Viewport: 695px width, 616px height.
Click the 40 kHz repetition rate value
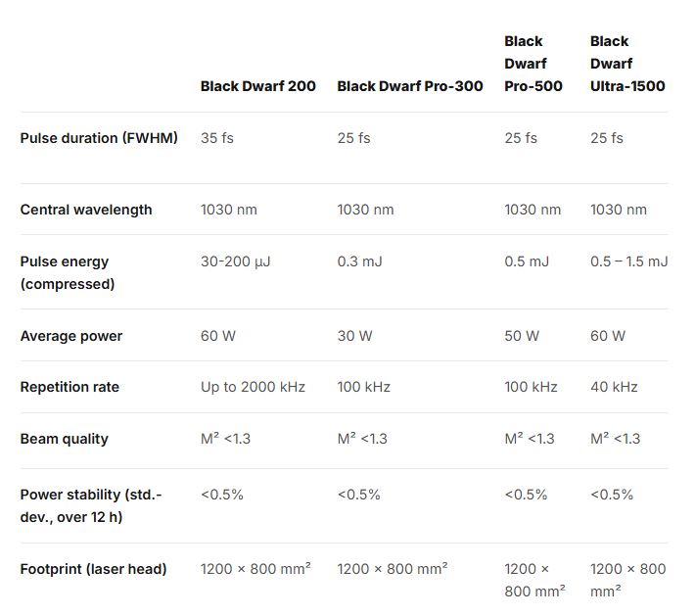614,387
